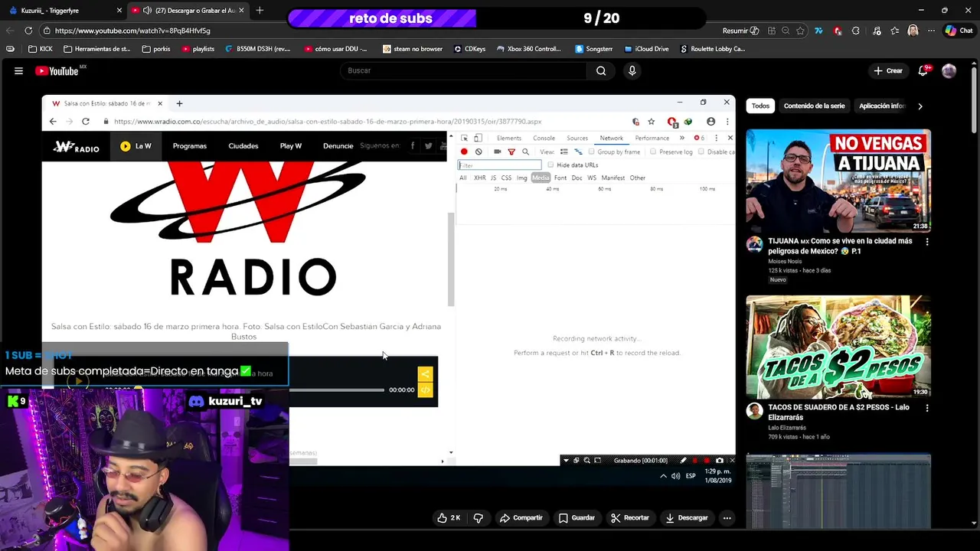Dislike the video with thumbs down
The height and width of the screenshot is (551, 980).
click(478, 518)
